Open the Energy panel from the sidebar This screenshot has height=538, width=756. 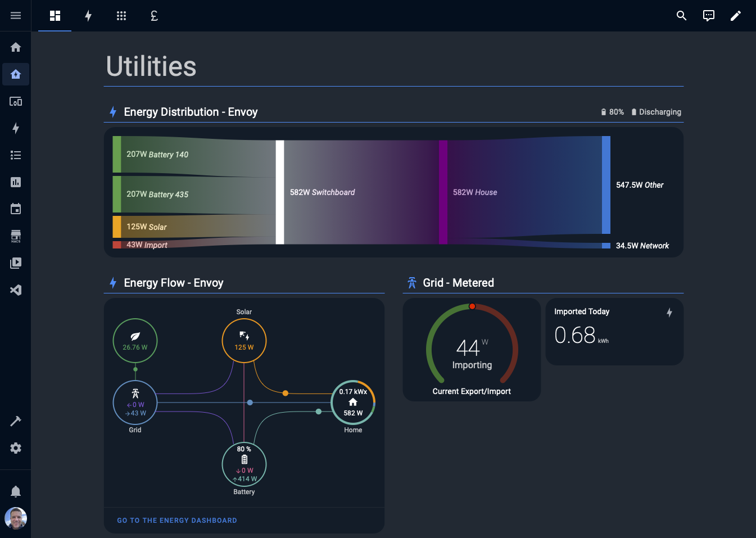pos(15,128)
